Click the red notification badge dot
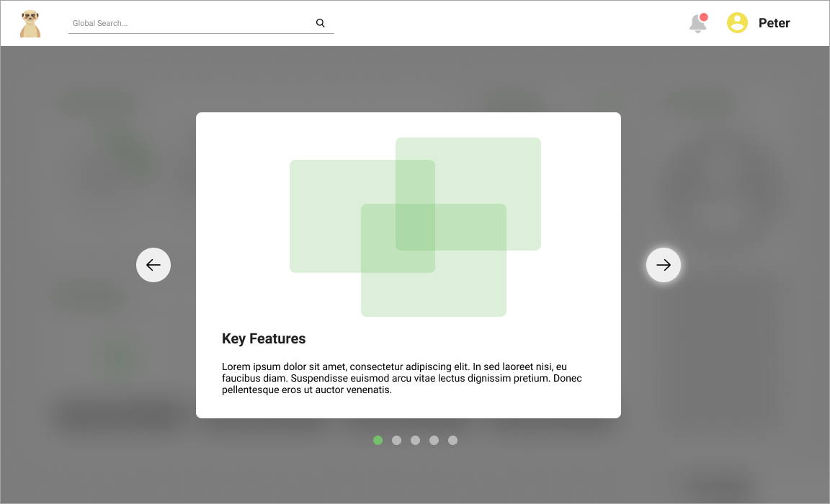 (704, 17)
